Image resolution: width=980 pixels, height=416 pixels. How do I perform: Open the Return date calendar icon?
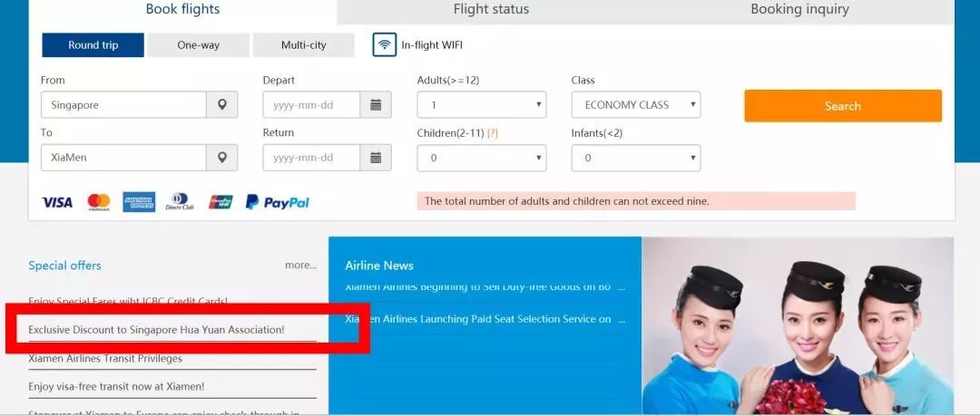[376, 158]
